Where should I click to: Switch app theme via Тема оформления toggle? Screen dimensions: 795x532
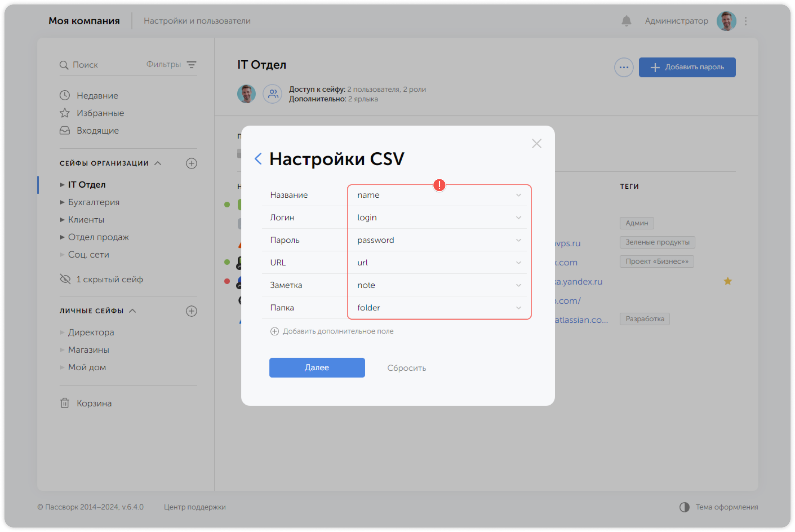coord(685,507)
